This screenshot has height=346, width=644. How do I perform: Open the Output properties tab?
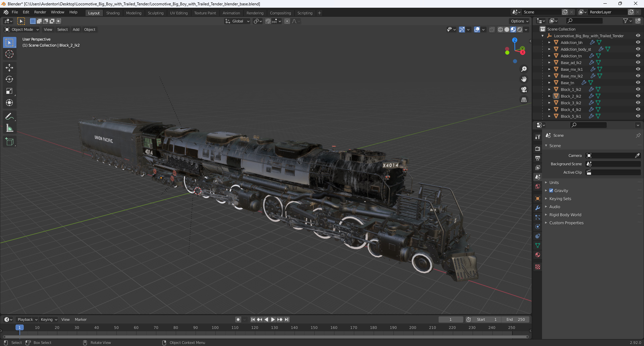pos(538,158)
